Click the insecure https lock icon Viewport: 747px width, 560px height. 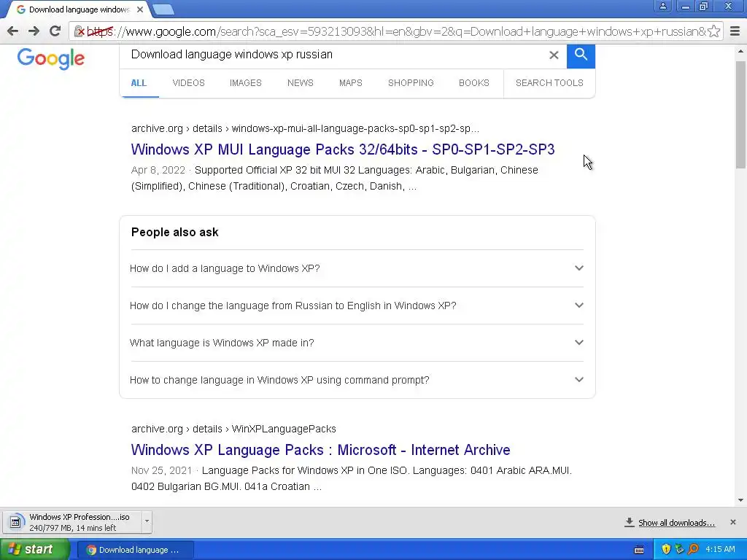pyautogui.click(x=80, y=31)
